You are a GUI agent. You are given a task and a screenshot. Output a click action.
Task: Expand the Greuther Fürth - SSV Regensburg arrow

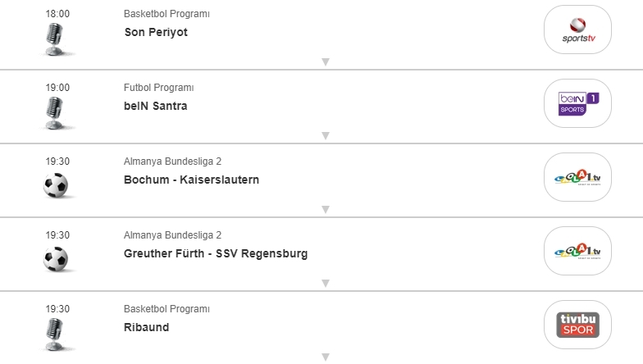326,284
